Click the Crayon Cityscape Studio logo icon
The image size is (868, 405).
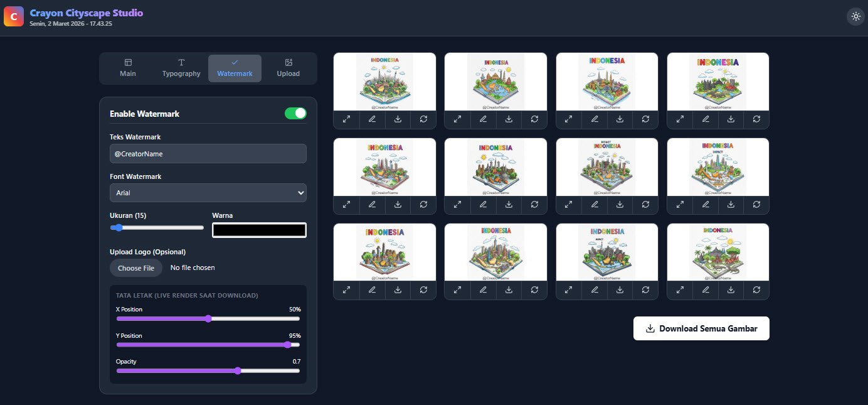tap(14, 16)
